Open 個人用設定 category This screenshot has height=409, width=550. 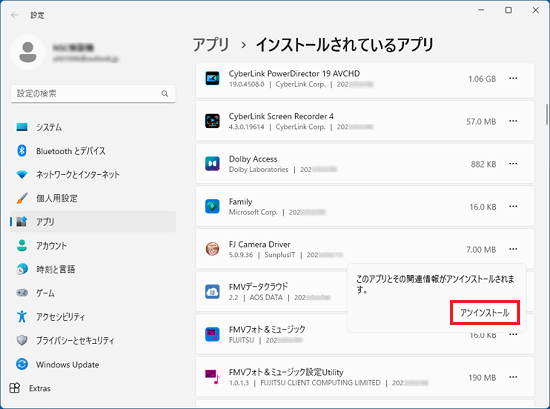[x=93, y=198]
